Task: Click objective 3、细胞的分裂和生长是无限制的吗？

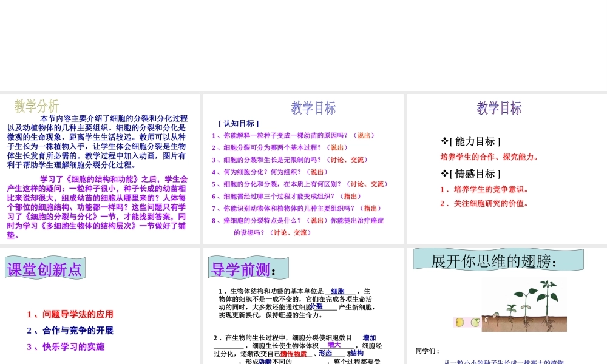Action: point(290,160)
